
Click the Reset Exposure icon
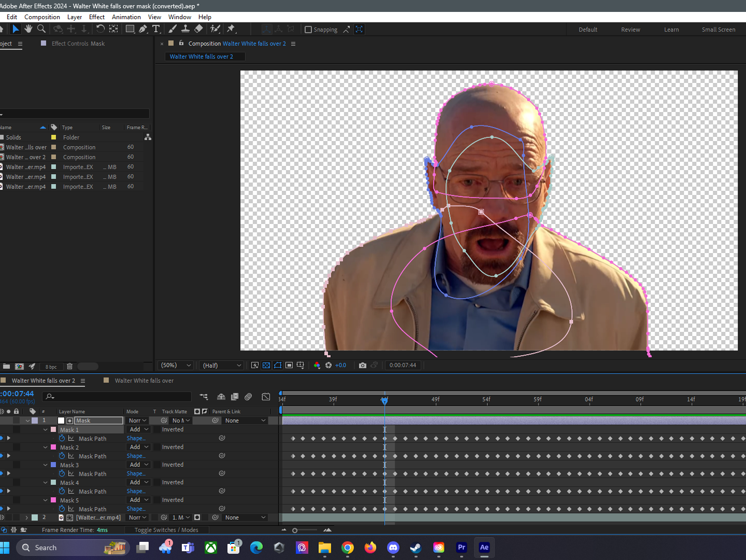329,366
